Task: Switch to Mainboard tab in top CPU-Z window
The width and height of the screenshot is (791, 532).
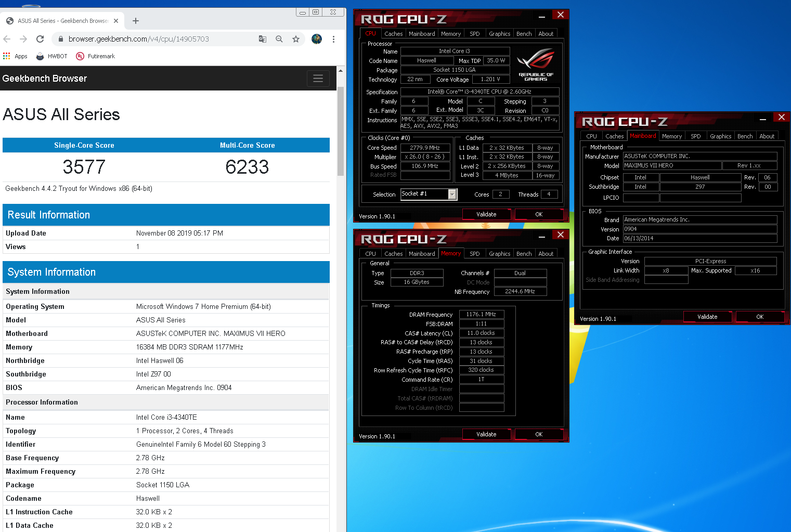Action: coord(422,34)
